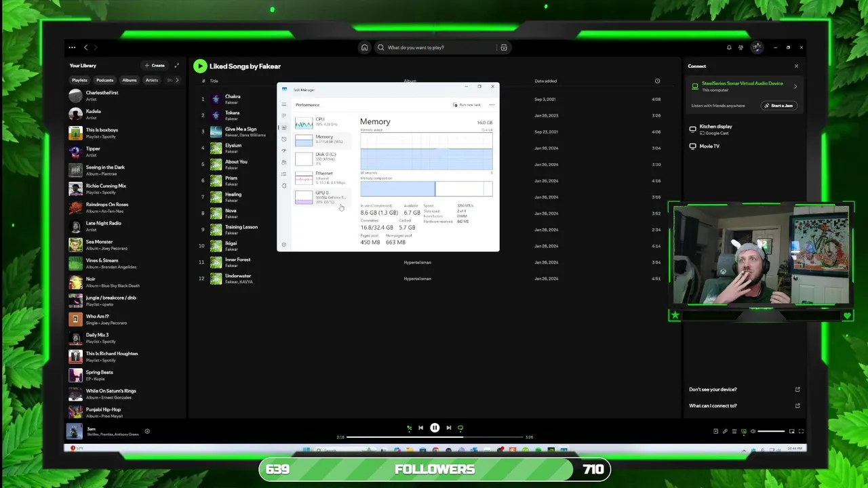Sort by duration clock icon header

point(657,81)
